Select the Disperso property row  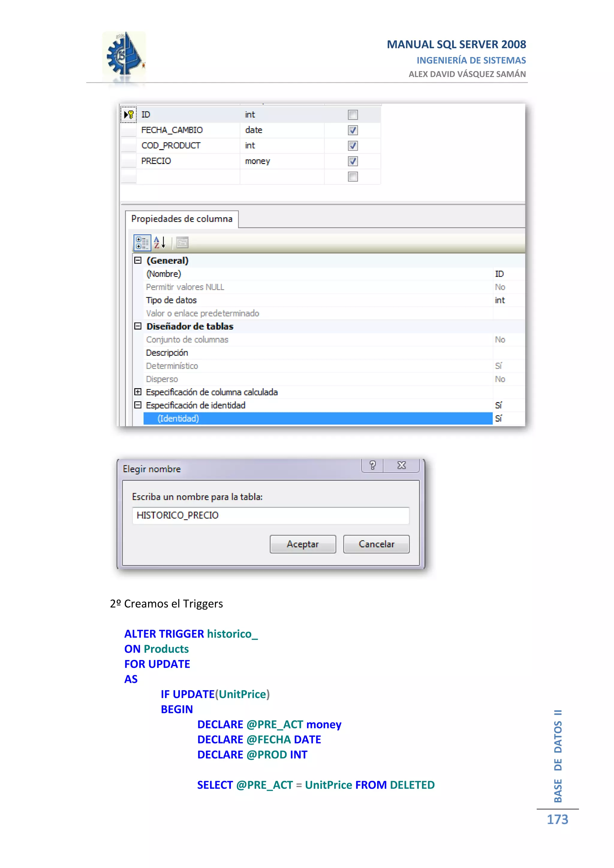(334, 379)
